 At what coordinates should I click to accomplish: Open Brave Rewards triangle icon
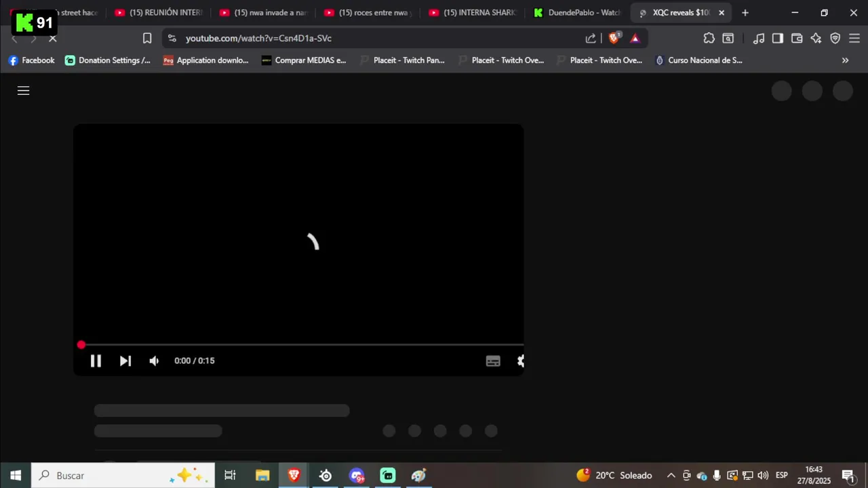pyautogui.click(x=635, y=39)
